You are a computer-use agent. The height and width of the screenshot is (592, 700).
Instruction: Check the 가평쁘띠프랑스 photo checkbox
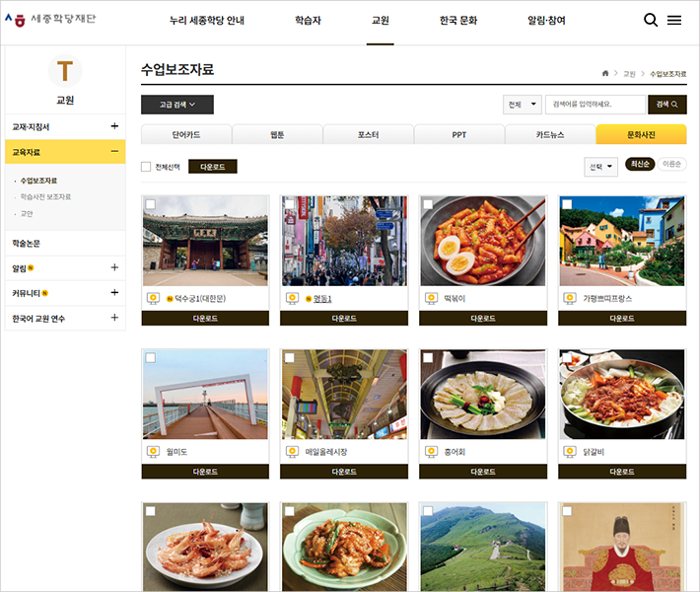[x=567, y=204]
